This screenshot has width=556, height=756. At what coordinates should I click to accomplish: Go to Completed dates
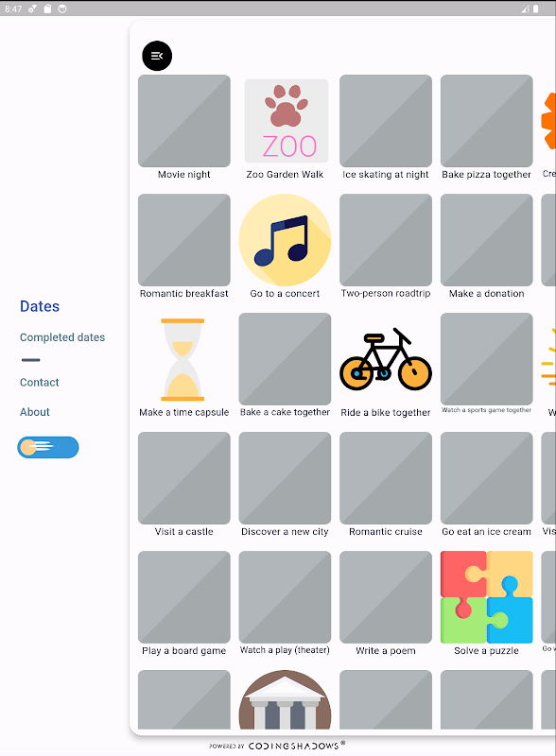coord(62,337)
